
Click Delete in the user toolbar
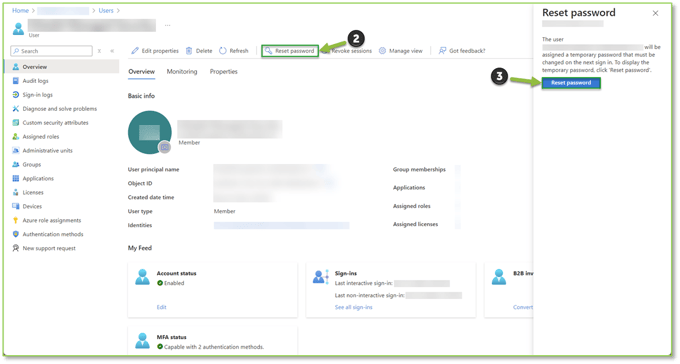coord(199,51)
